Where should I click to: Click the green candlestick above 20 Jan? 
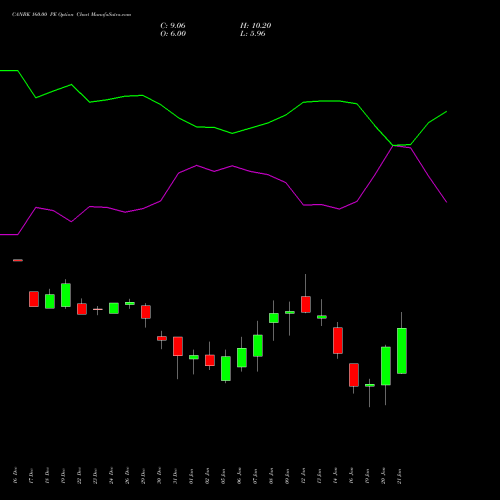386,366
